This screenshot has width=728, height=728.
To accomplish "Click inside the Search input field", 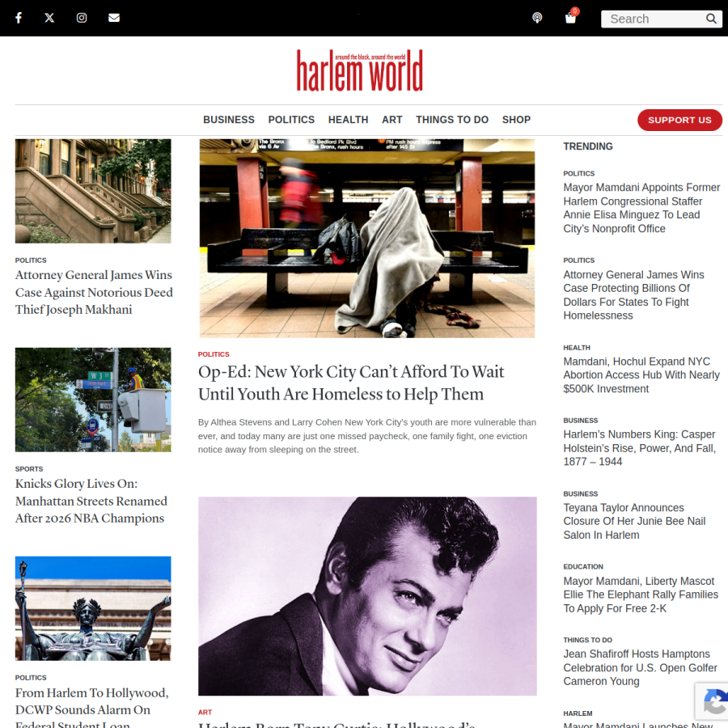I will 654,19.
